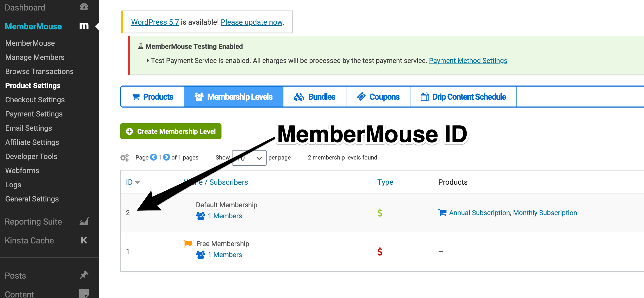Expand the Test Payment Service notice triangle

point(148,61)
